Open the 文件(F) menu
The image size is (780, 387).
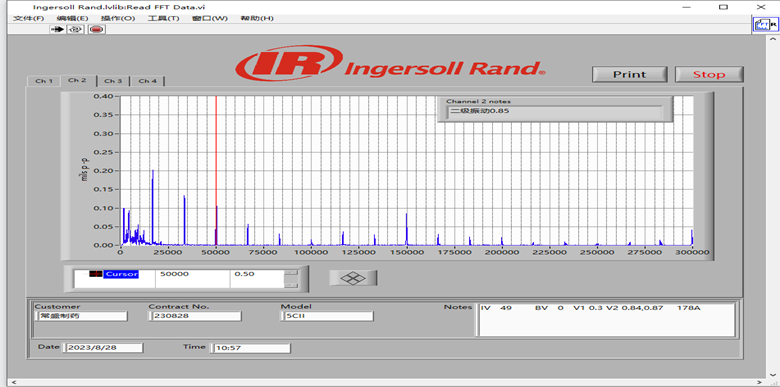click(x=28, y=18)
